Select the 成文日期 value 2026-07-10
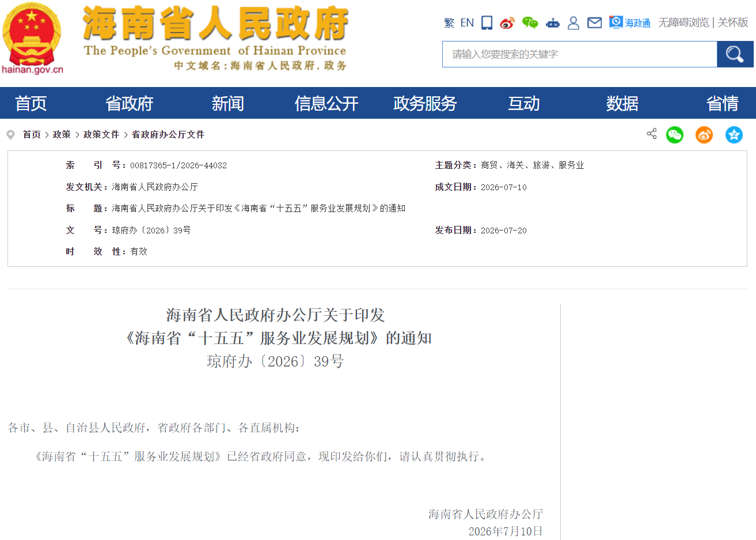Image resolution: width=756 pixels, height=540 pixels. click(504, 187)
